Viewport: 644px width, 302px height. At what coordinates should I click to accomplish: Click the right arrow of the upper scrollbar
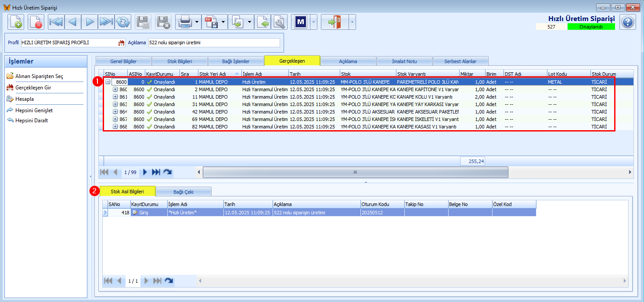point(630,172)
